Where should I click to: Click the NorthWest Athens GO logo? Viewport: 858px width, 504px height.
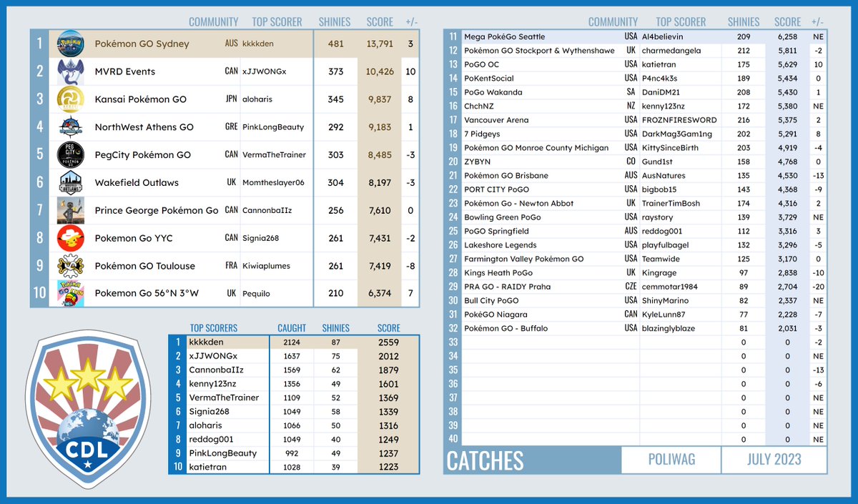[x=70, y=127]
